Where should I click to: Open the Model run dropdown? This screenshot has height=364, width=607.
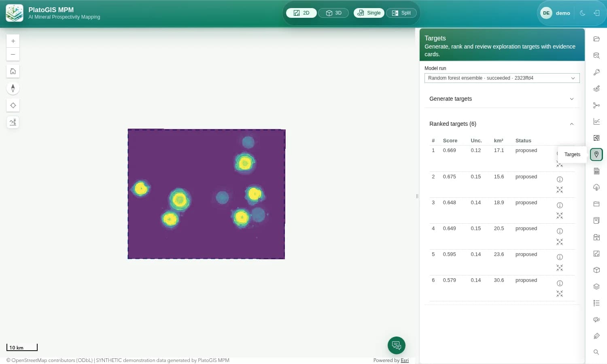pos(502,78)
